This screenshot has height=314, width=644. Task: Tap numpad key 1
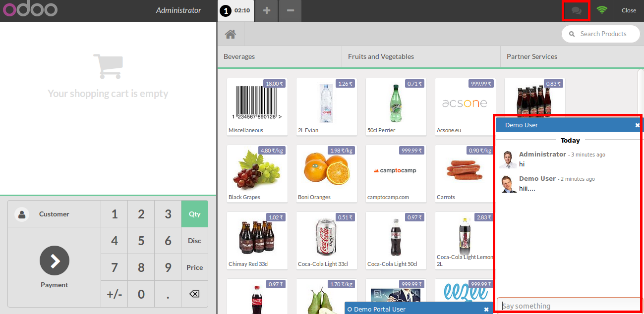[115, 214]
